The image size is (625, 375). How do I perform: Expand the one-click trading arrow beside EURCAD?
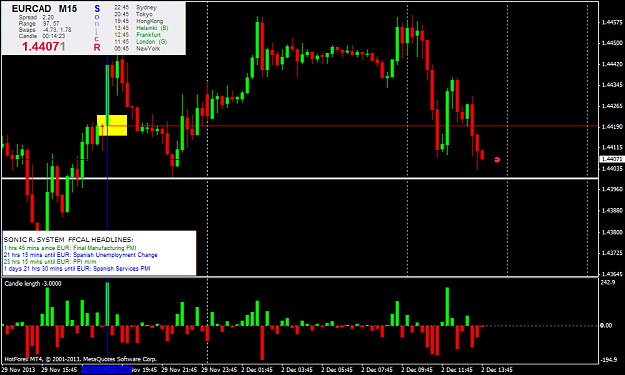point(5,6)
